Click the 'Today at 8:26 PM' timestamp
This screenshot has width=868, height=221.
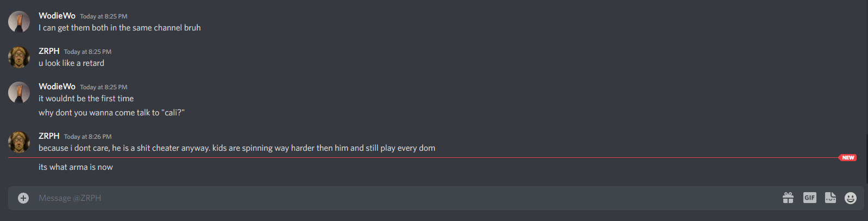click(x=87, y=137)
